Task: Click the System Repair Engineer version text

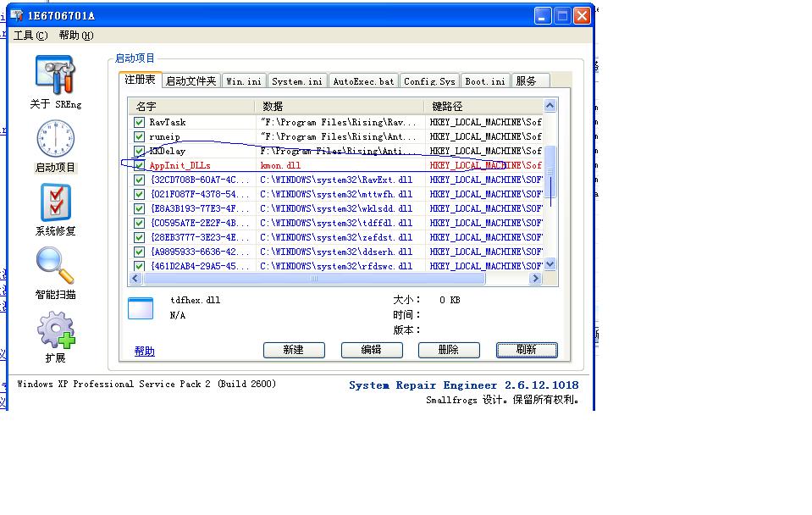Action: [463, 385]
